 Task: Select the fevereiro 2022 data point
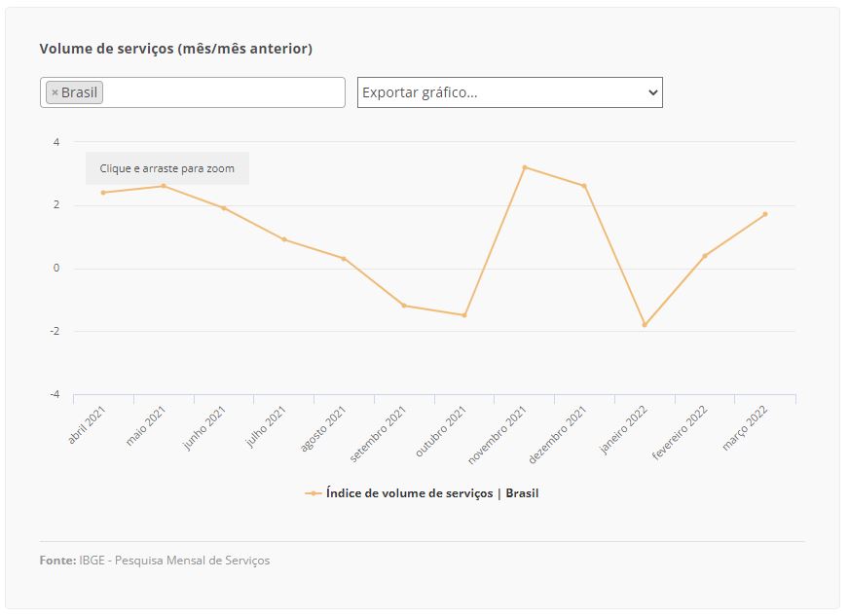(705, 256)
